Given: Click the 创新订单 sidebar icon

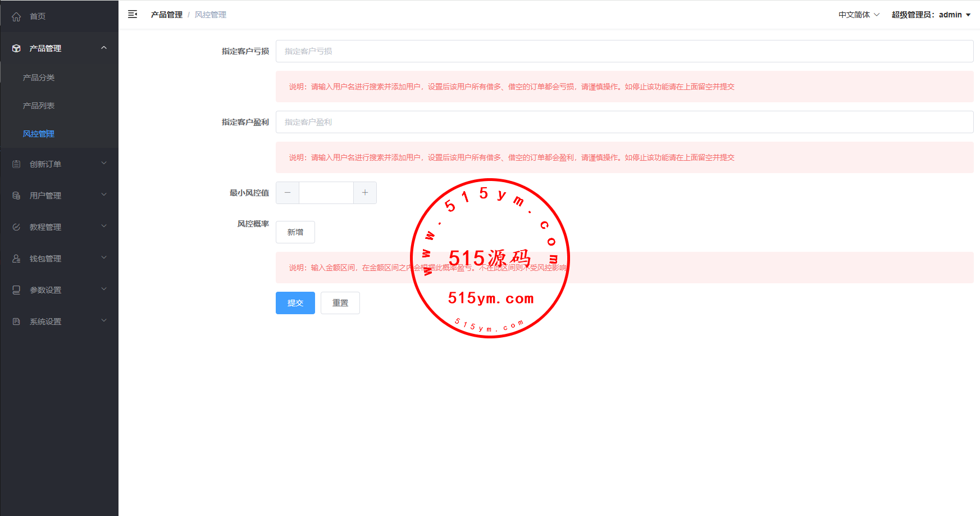Looking at the screenshot, I should [16, 164].
